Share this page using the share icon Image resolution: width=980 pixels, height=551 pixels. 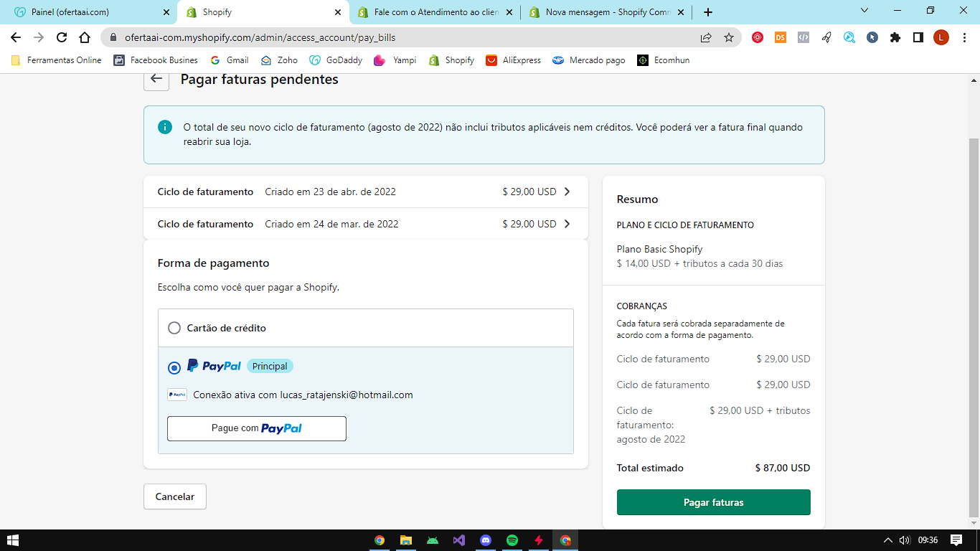click(x=706, y=37)
